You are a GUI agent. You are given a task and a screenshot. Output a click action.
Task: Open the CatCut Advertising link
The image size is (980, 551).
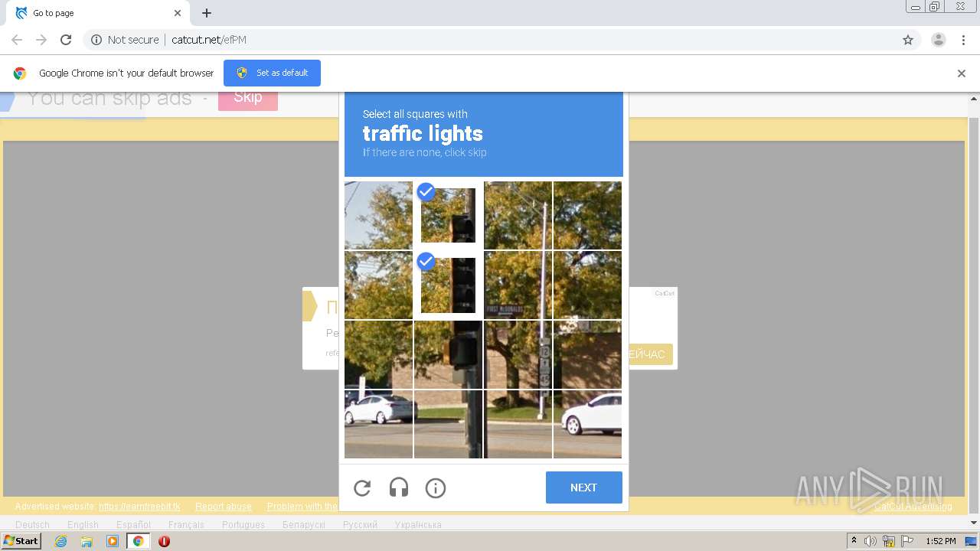913,507
